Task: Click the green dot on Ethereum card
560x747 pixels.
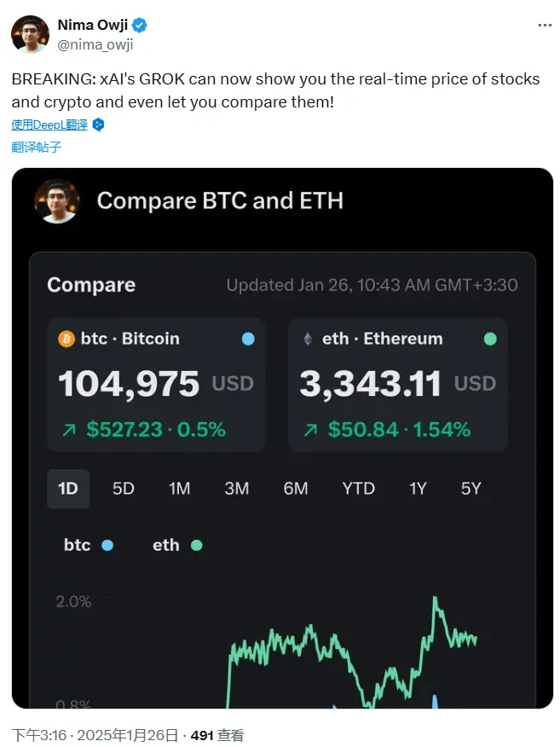Action: click(x=490, y=339)
